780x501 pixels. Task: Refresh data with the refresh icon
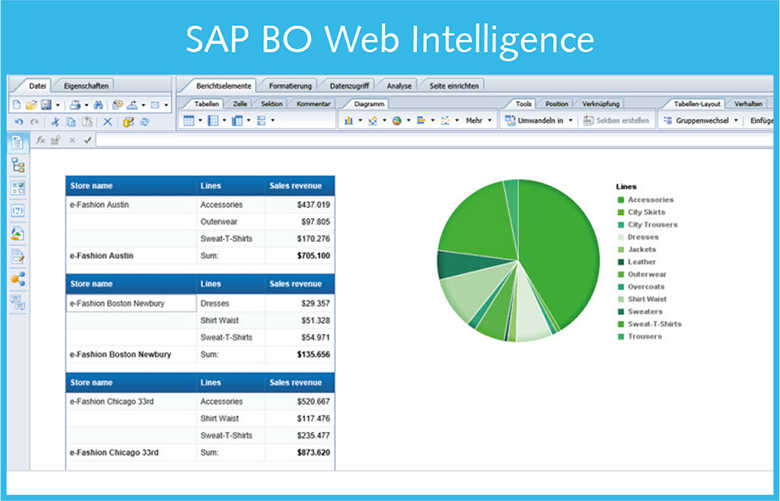pos(145,122)
